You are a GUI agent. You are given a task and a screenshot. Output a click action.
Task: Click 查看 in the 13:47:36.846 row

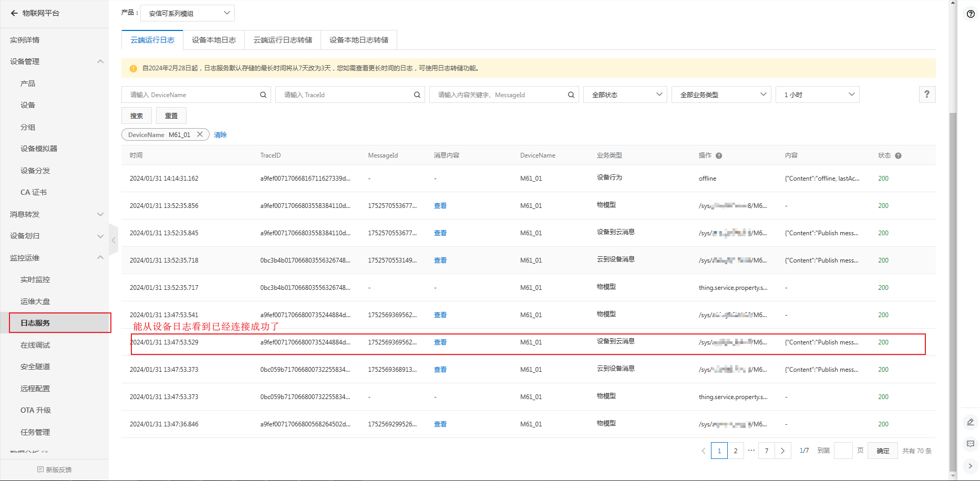(x=440, y=424)
